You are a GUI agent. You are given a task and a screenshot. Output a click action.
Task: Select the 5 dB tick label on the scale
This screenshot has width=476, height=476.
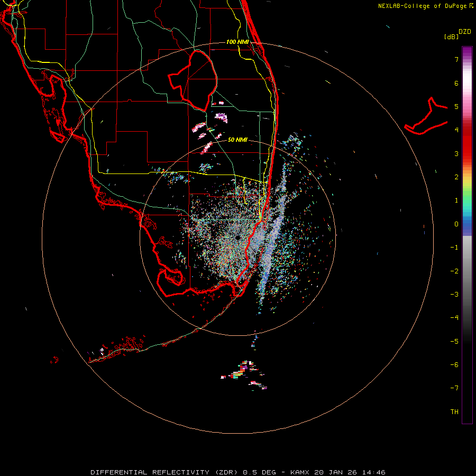tap(456, 106)
